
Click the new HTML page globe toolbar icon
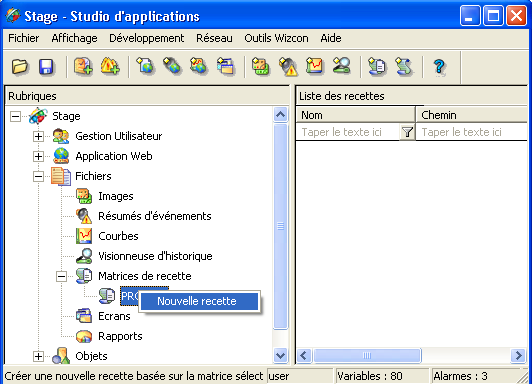(145, 66)
